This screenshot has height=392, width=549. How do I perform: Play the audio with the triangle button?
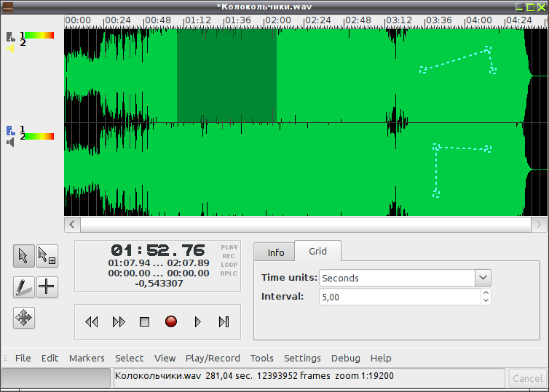point(197,321)
